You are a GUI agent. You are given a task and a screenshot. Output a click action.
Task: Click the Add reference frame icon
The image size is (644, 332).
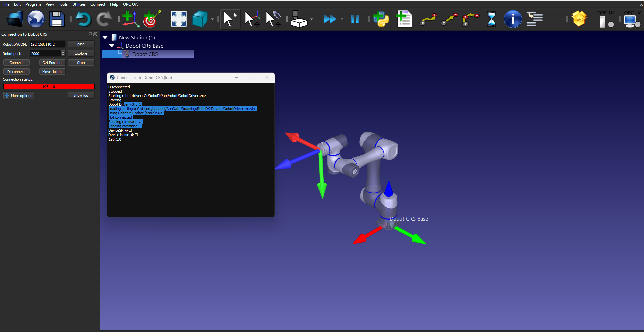[x=130, y=19]
